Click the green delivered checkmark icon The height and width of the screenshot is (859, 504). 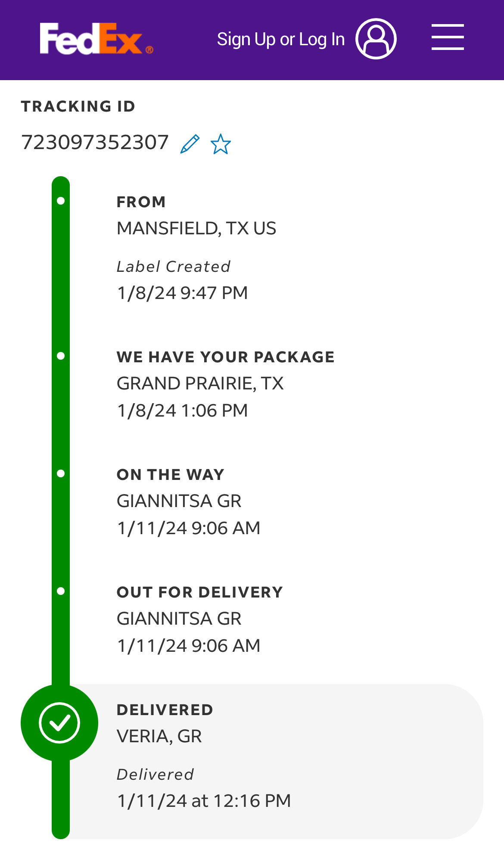pos(59,722)
